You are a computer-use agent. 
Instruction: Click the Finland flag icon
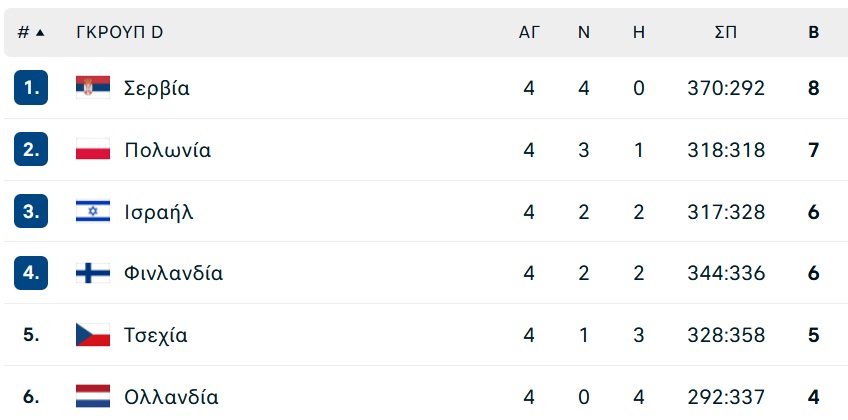pos(93,273)
